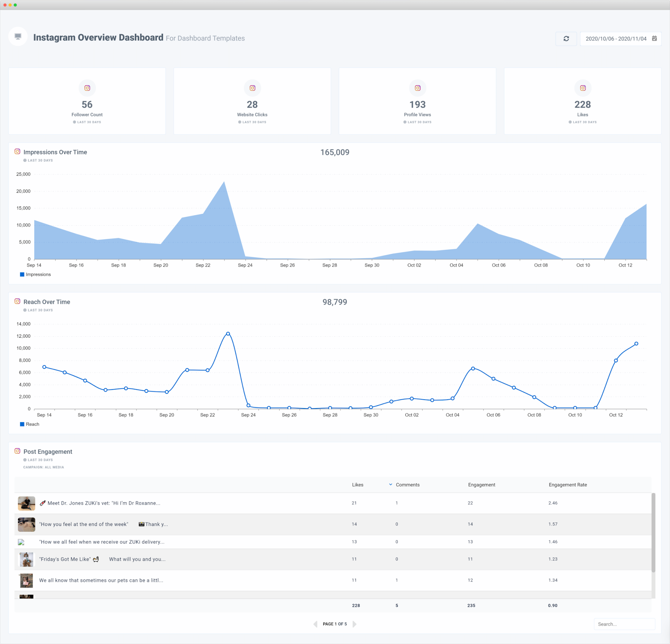The width and height of the screenshot is (670, 644).
Task: Go to next page of Post Engagement
Action: point(355,624)
